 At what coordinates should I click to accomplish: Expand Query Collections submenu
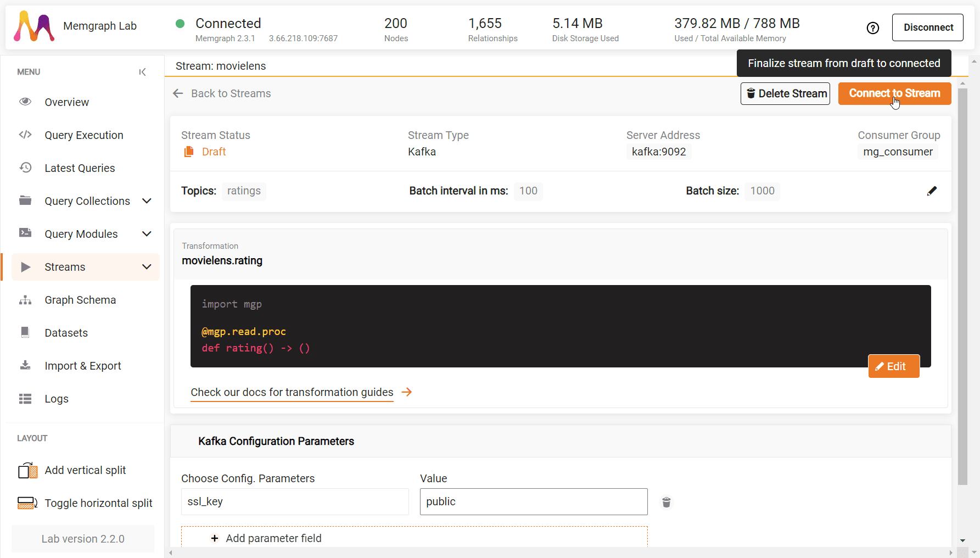pos(147,201)
